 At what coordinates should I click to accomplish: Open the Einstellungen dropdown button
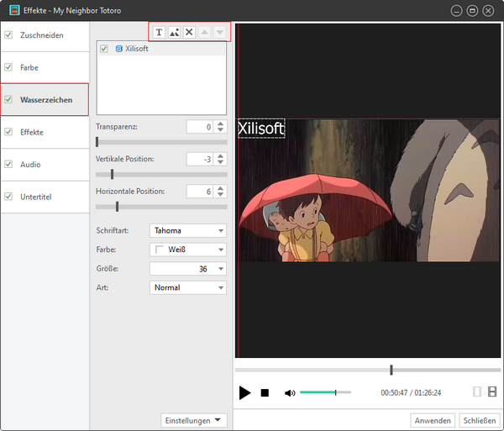click(x=194, y=420)
